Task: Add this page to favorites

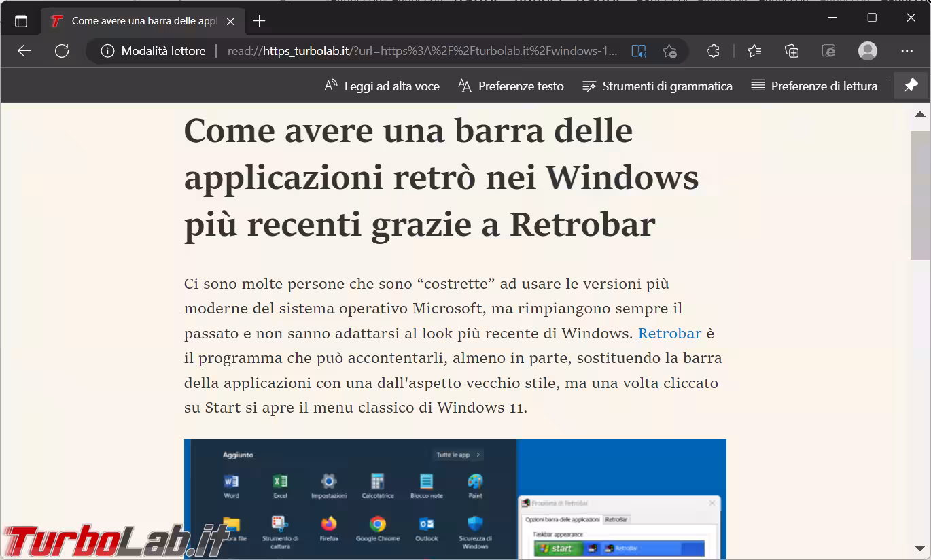Action: click(x=669, y=51)
